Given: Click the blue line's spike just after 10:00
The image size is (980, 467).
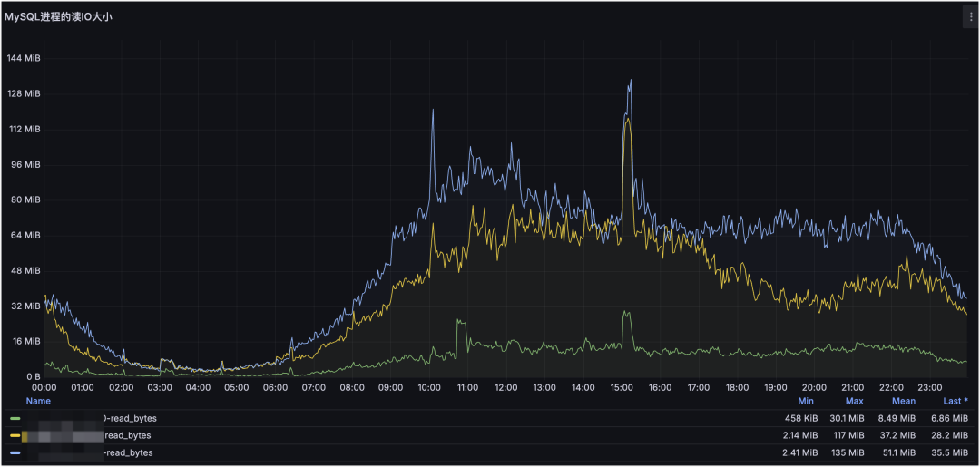Looking at the screenshot, I should pos(433,110).
